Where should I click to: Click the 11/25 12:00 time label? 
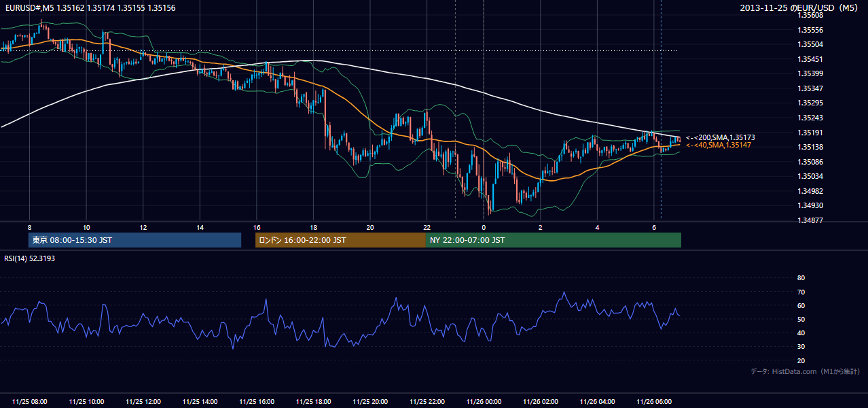click(143, 402)
